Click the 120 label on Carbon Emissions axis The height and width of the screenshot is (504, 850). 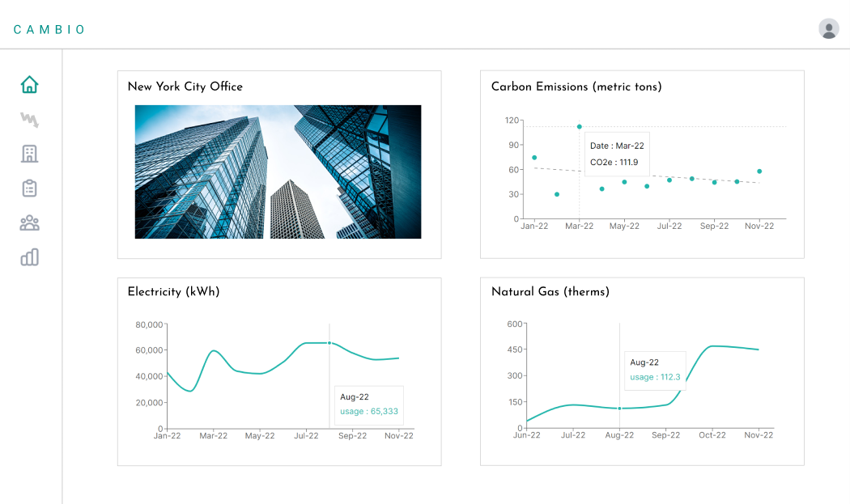pos(512,121)
